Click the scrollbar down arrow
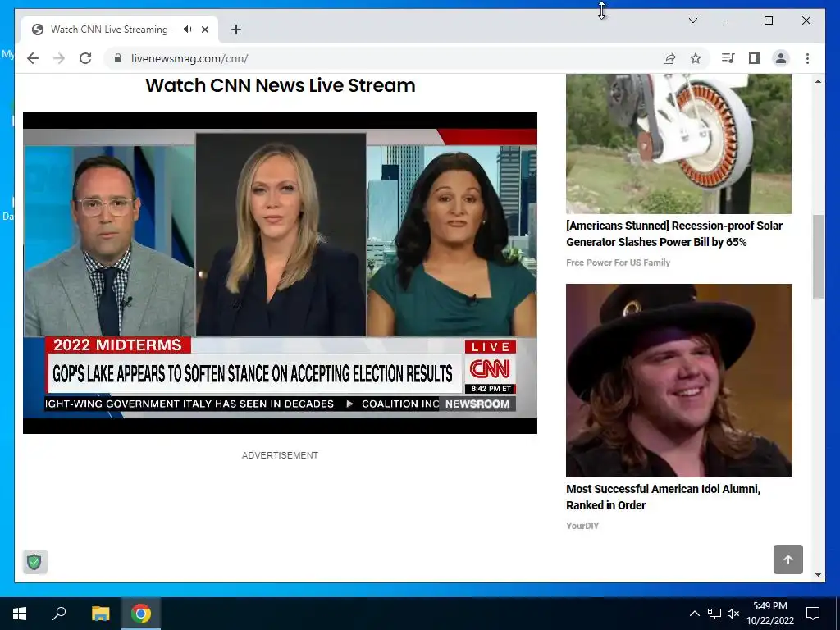840x630 pixels. (818, 575)
